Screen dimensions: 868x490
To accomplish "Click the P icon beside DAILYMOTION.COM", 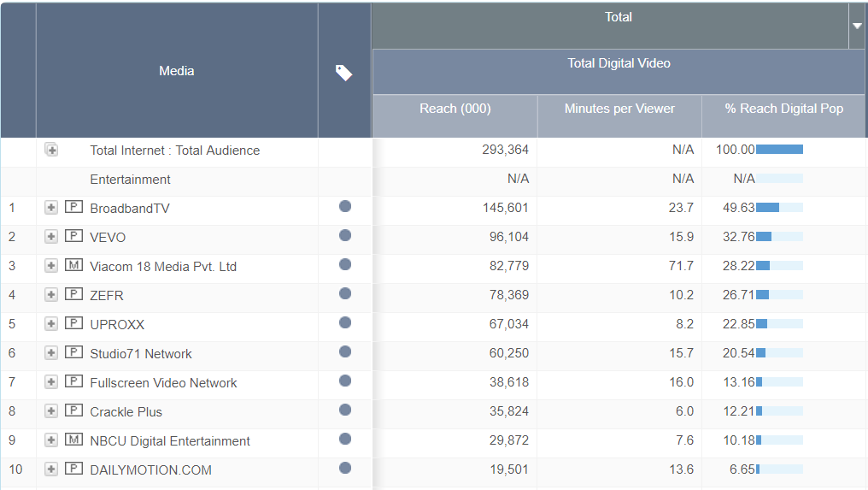I will pyautogui.click(x=73, y=469).
